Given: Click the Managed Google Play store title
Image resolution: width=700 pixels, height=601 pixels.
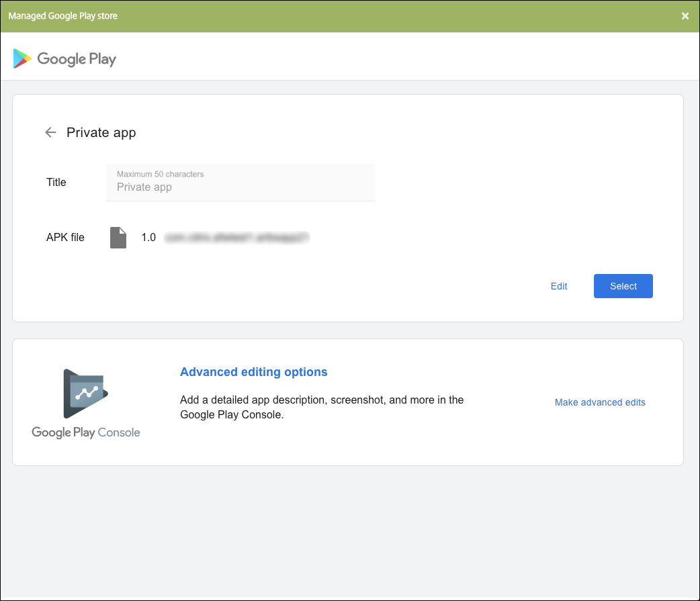Looking at the screenshot, I should 63,16.
